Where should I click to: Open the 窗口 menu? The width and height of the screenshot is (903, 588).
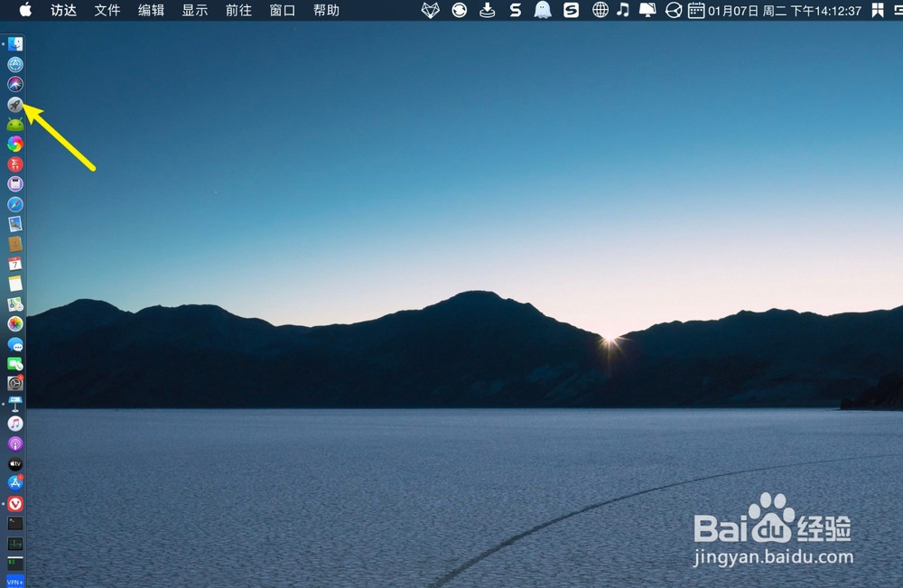(282, 10)
